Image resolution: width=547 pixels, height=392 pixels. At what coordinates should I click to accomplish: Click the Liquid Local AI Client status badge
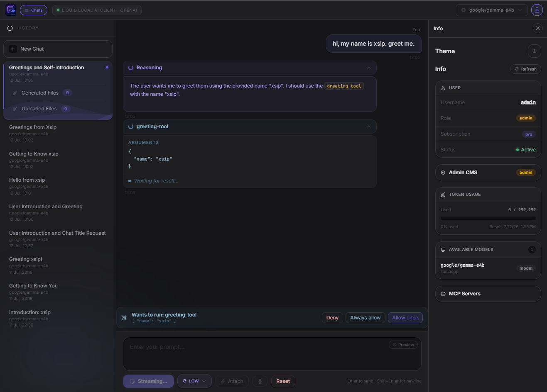click(x=97, y=10)
